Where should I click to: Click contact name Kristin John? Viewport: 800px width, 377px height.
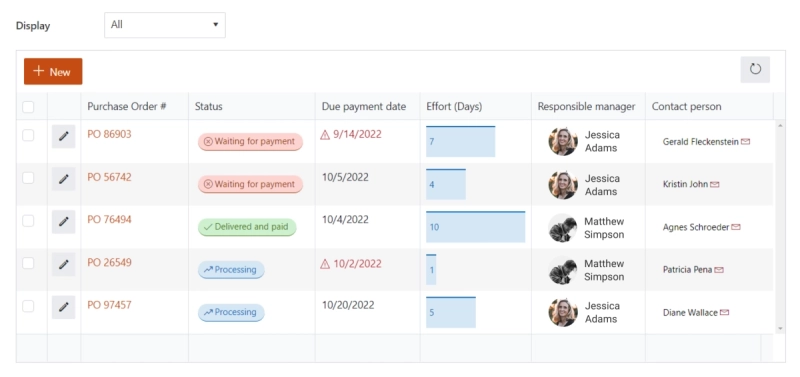685,184
